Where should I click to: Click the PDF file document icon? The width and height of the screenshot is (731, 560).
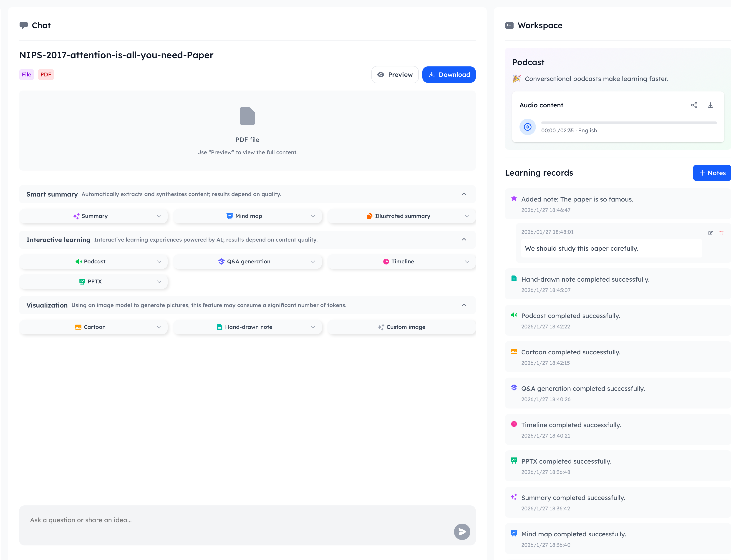pyautogui.click(x=247, y=116)
